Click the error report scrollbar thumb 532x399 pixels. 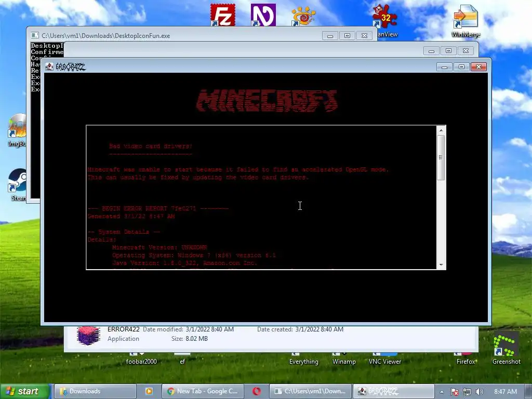(441, 157)
